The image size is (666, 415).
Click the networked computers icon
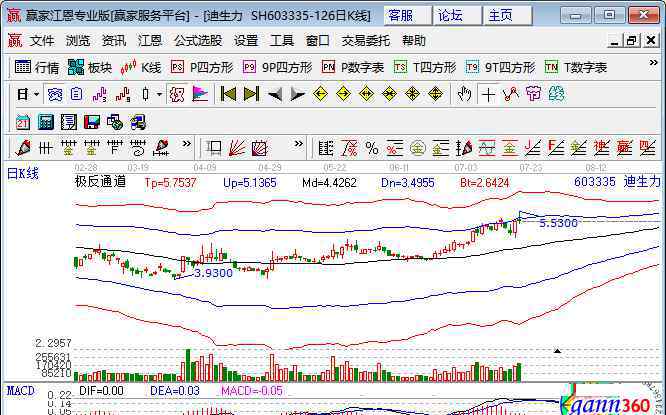coord(138,122)
